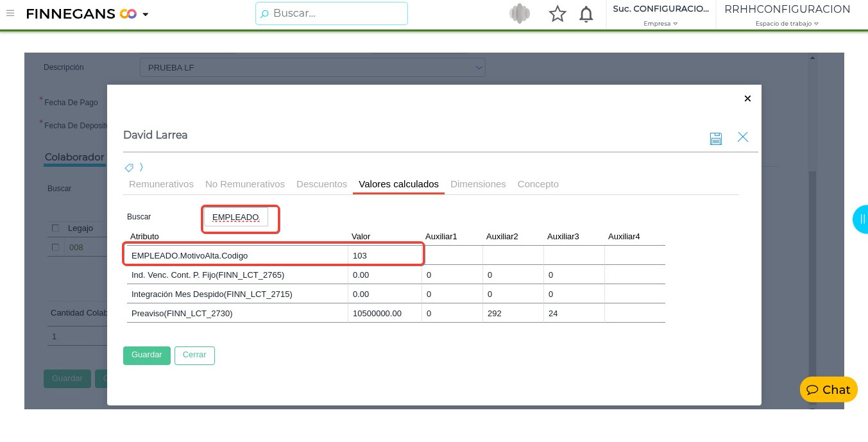Check the box for legajo 008
The height and width of the screenshot is (442, 868).
pyautogui.click(x=56, y=248)
